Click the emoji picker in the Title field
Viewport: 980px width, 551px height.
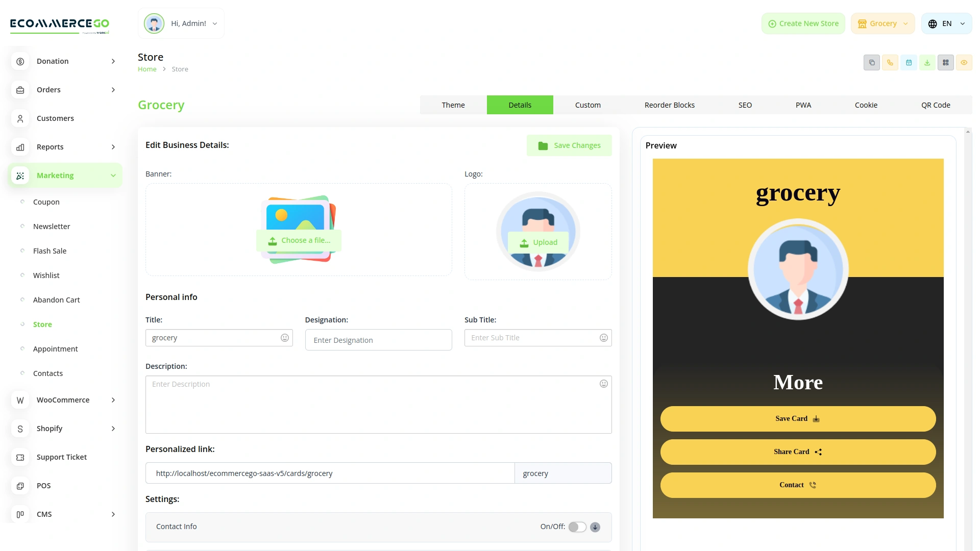(284, 337)
